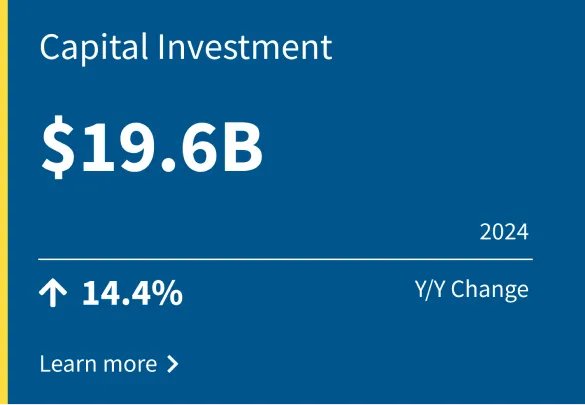
Task: Click the chevron arrow after Learn more
Action: [x=172, y=364]
